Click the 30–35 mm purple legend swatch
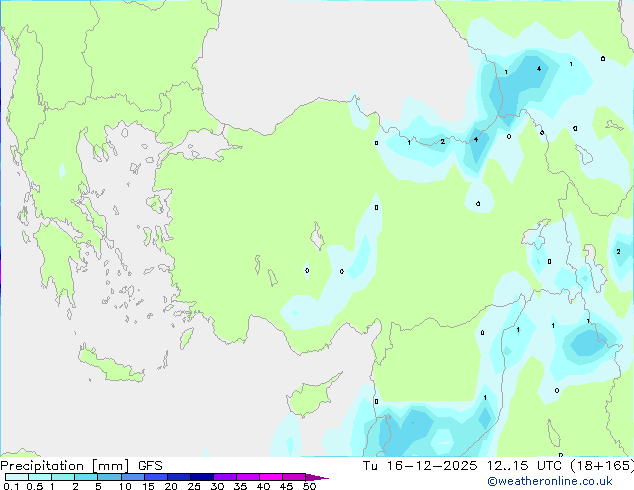The height and width of the screenshot is (490, 634). coord(224,477)
